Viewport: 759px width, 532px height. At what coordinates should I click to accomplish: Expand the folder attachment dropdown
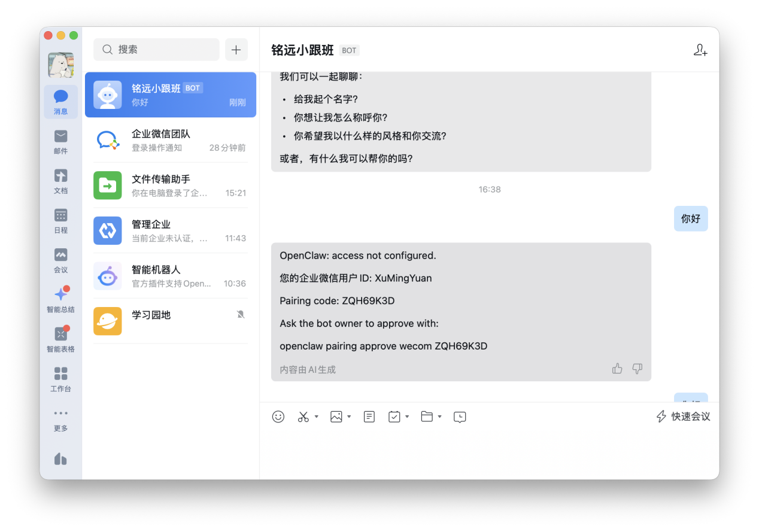(439, 417)
